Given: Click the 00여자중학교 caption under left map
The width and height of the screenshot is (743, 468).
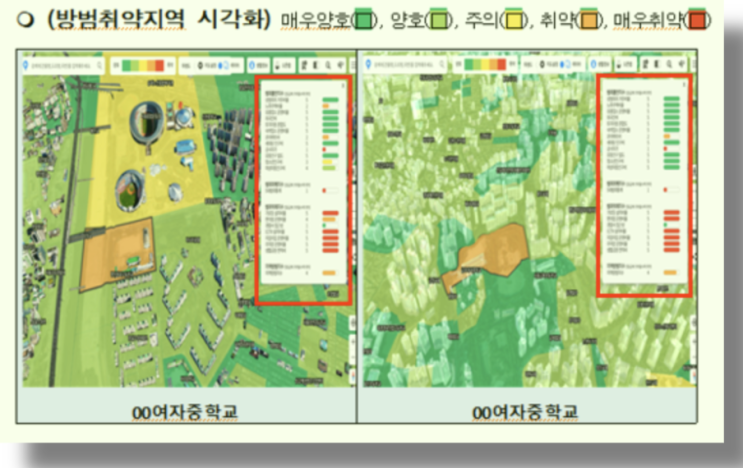Looking at the screenshot, I should pyautogui.click(x=185, y=412).
